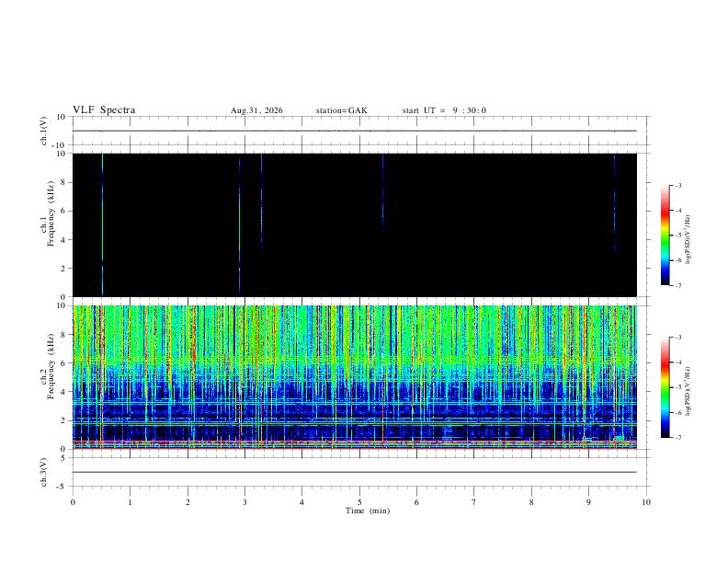The image size is (728, 563).
Task: Click the station=GAK label
Action: coord(341,110)
